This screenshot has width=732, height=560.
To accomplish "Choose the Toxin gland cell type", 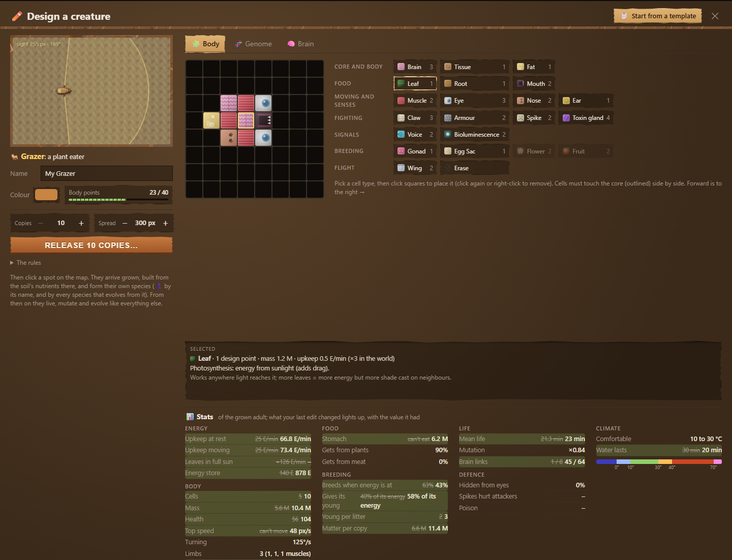I will coord(586,118).
